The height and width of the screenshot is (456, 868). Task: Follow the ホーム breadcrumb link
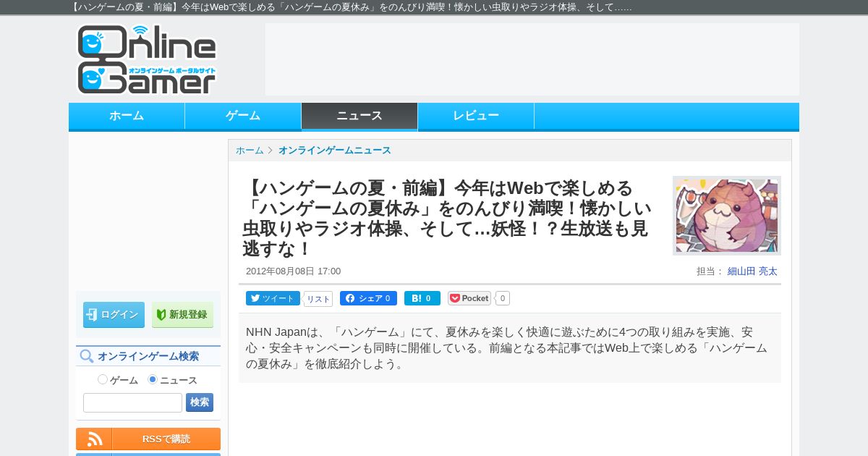(x=250, y=151)
